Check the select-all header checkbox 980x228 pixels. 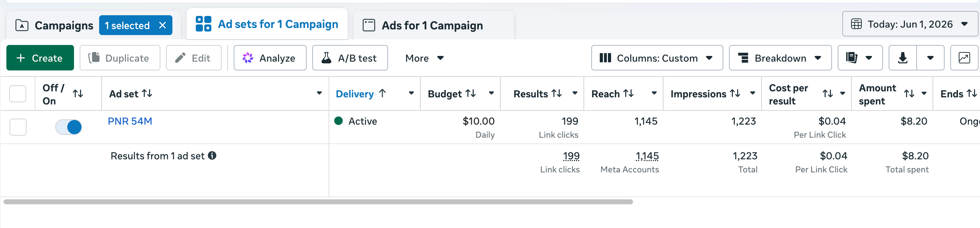point(18,93)
